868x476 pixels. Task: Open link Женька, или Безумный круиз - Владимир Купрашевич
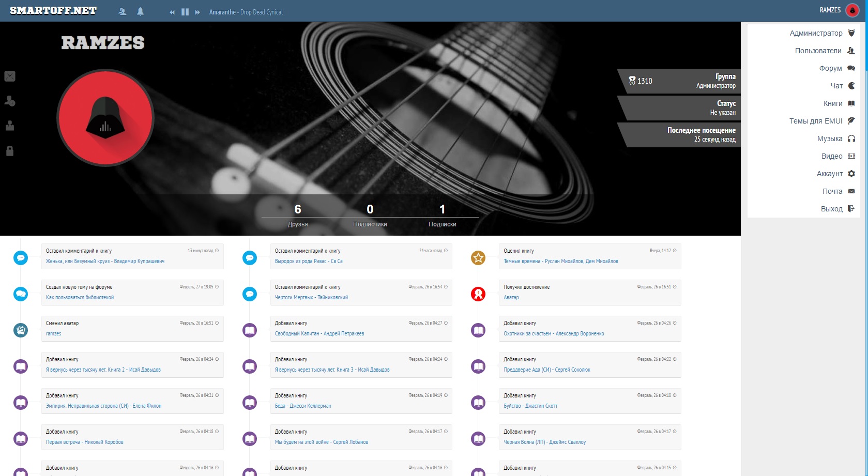pos(105,262)
